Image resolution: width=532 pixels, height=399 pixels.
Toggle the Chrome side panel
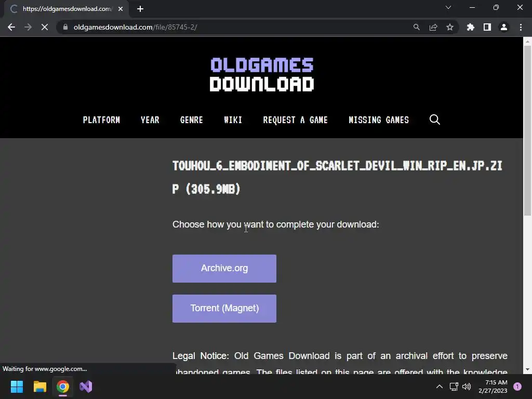(487, 27)
